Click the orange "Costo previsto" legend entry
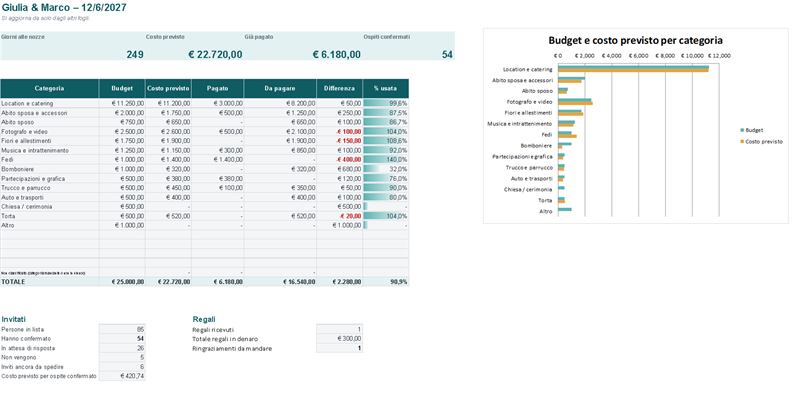Screen dimensions: 800x400 point(761,141)
